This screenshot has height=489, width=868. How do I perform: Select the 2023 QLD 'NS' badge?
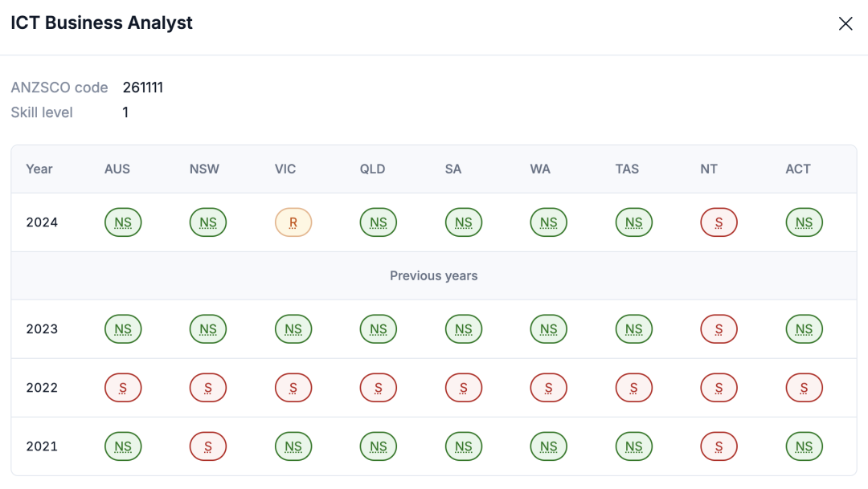[x=379, y=329]
